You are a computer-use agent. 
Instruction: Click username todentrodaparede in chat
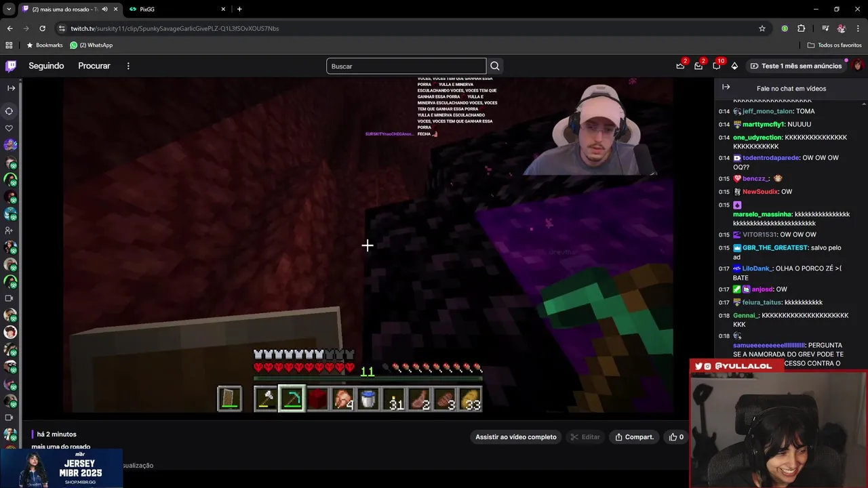pyautogui.click(x=771, y=158)
